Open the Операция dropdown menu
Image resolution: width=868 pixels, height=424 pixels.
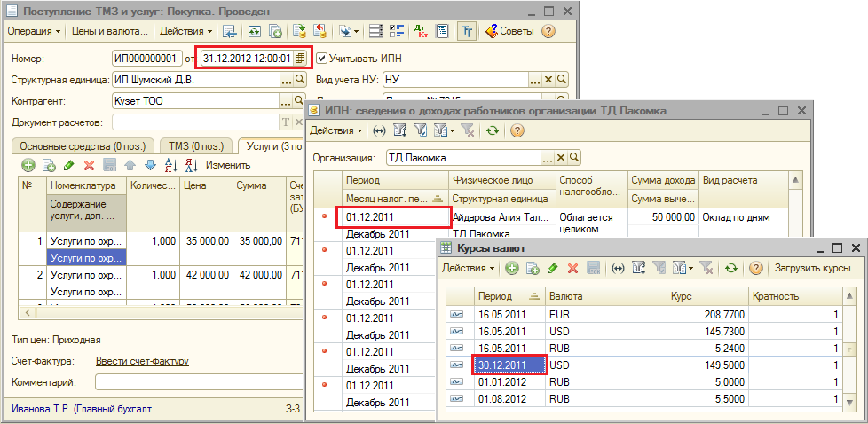tap(34, 32)
